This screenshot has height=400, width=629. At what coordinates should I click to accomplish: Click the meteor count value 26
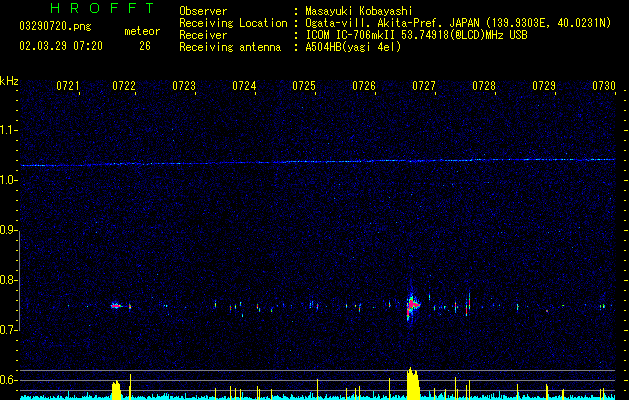(145, 46)
